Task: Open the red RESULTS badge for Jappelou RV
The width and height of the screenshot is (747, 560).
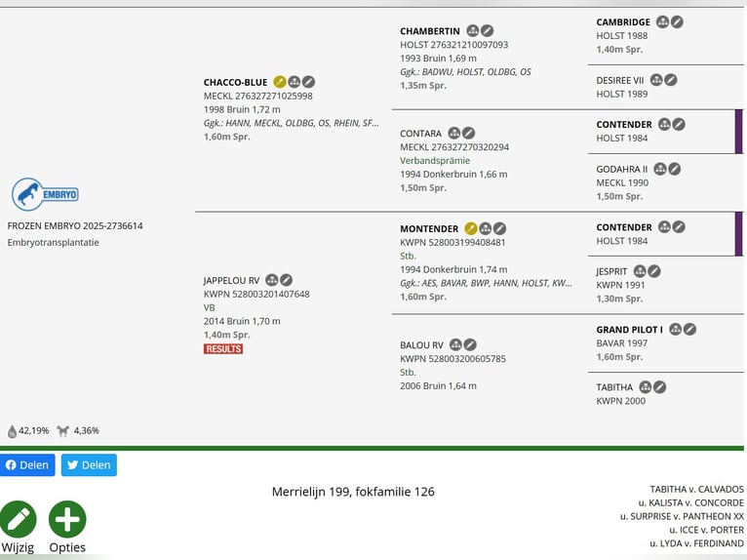Action: pyautogui.click(x=223, y=348)
